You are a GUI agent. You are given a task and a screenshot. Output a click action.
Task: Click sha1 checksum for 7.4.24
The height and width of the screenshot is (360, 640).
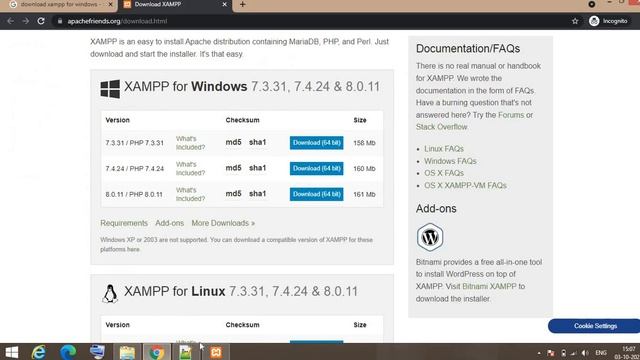pos(258,168)
